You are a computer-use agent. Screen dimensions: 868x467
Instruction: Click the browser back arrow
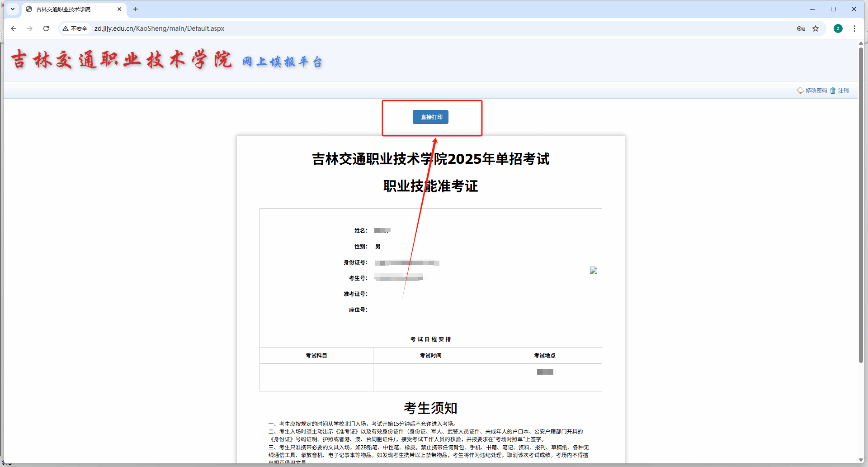(14, 29)
